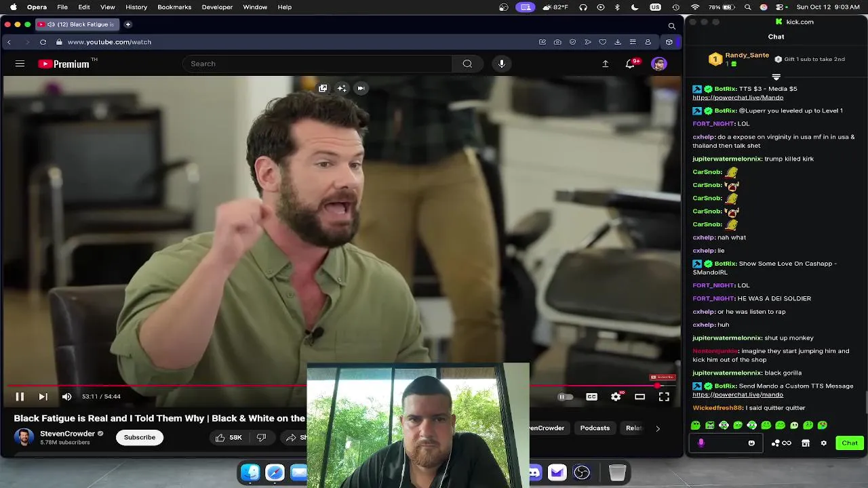Toggle autoplay switch in player
This screenshot has width=868, height=488.
tap(565, 396)
